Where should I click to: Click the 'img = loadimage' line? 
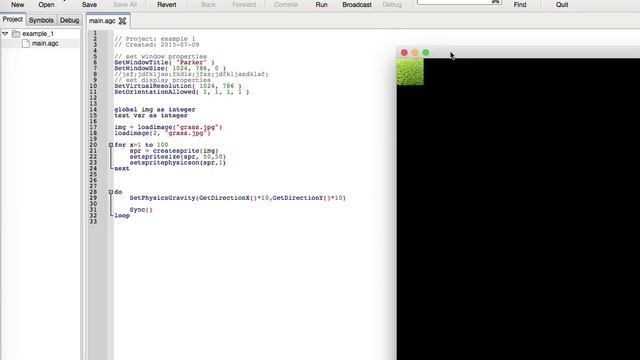click(168, 127)
